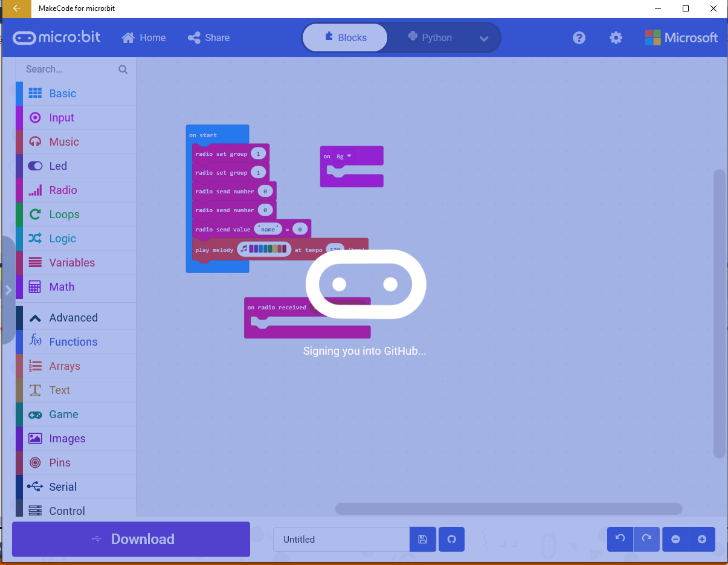The height and width of the screenshot is (565, 728).
Task: Open the Share menu
Action: tap(208, 37)
